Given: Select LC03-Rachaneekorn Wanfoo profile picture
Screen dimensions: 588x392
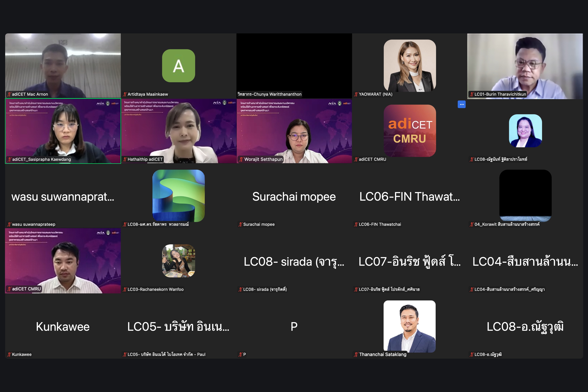Looking at the screenshot, I should (x=178, y=261).
